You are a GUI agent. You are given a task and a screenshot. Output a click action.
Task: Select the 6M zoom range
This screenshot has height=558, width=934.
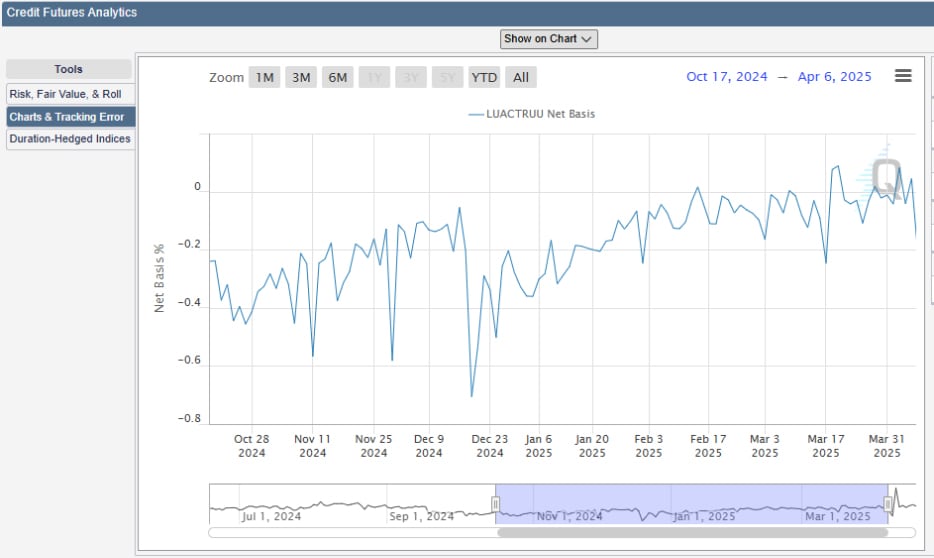click(338, 77)
